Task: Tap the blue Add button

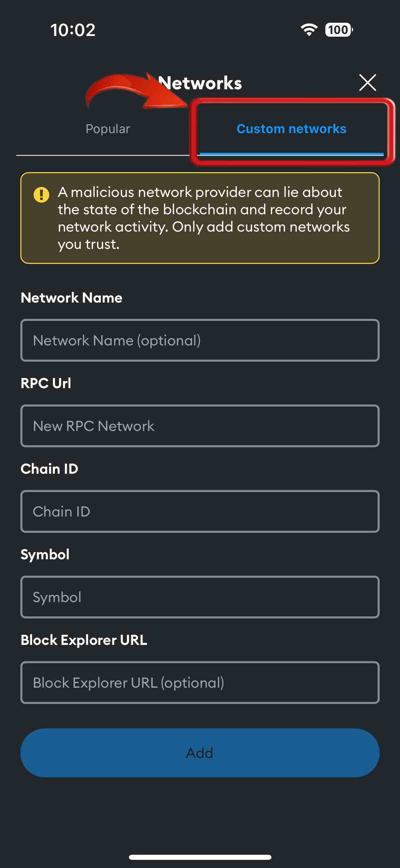Action: 200,753
